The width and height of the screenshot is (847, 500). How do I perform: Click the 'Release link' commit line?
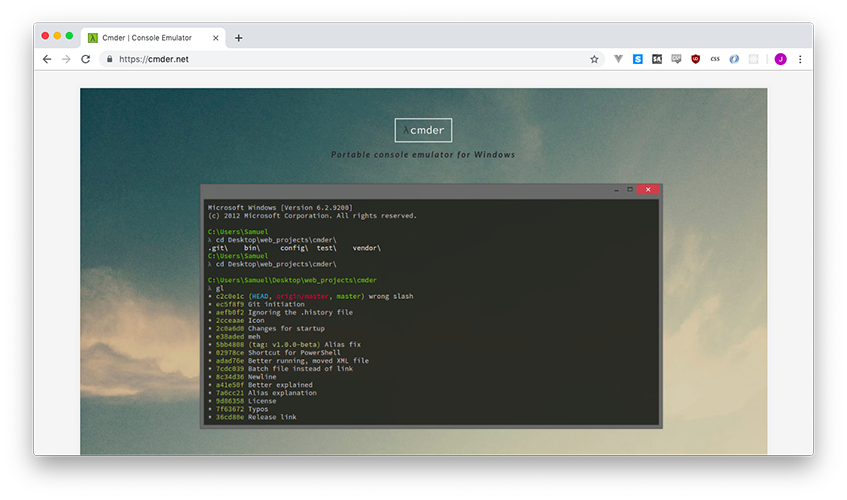[x=252, y=417]
